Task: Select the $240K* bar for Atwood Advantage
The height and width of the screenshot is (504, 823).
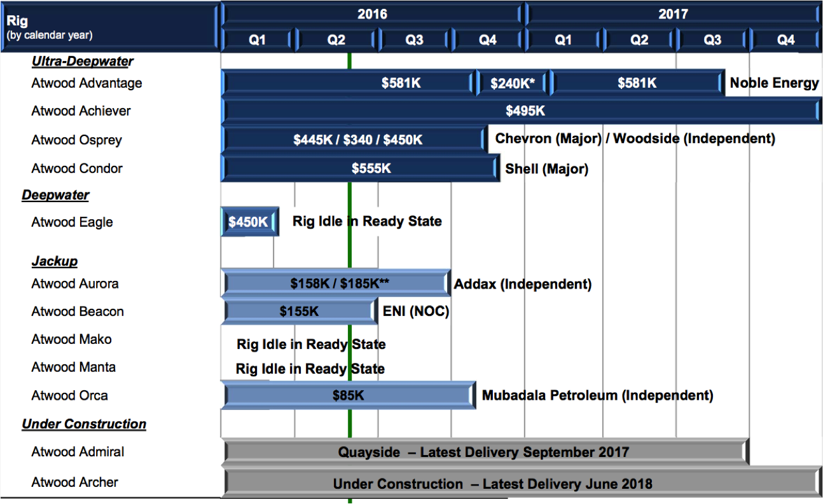Action: (512, 83)
